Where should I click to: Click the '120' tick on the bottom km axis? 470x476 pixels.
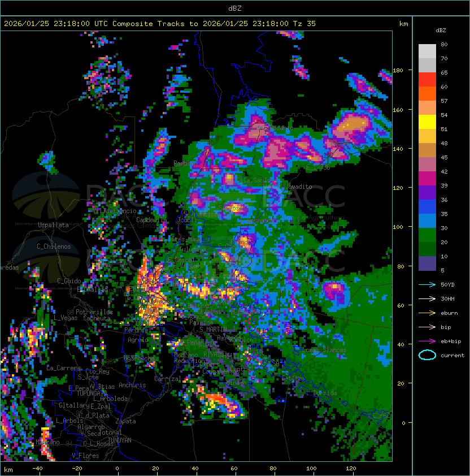click(x=351, y=469)
